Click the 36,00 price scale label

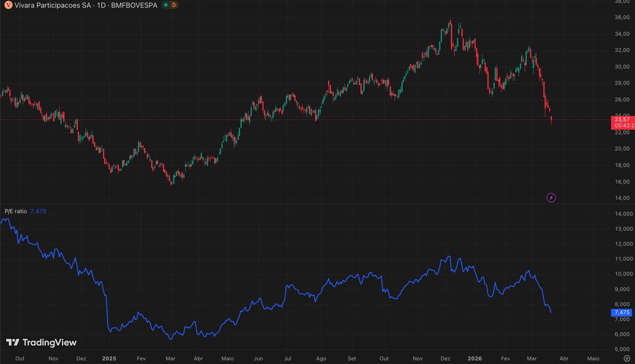(x=621, y=17)
